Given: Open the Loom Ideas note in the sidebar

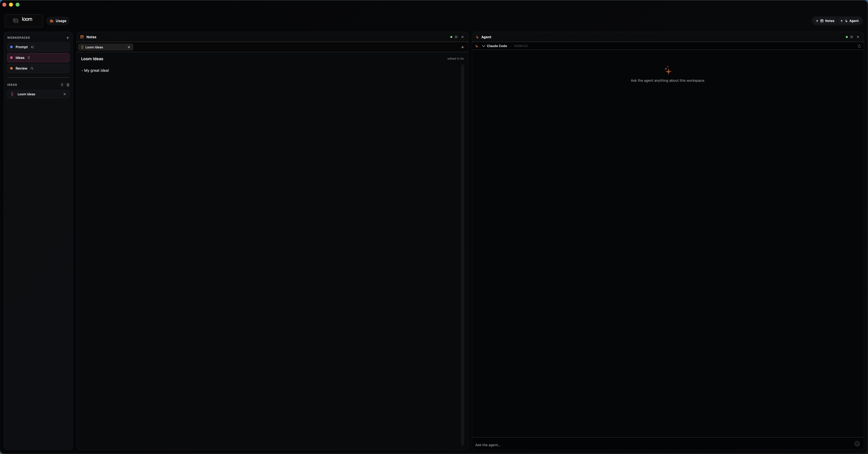Looking at the screenshot, I should 38,94.
